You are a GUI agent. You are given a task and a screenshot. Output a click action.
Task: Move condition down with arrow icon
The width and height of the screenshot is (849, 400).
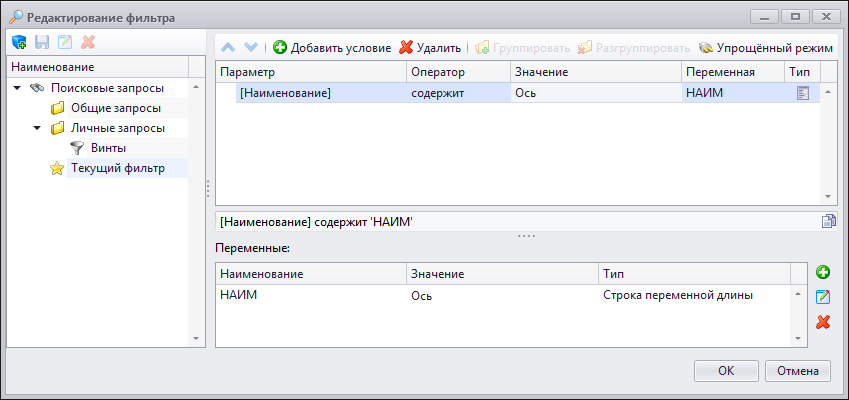pos(251,48)
